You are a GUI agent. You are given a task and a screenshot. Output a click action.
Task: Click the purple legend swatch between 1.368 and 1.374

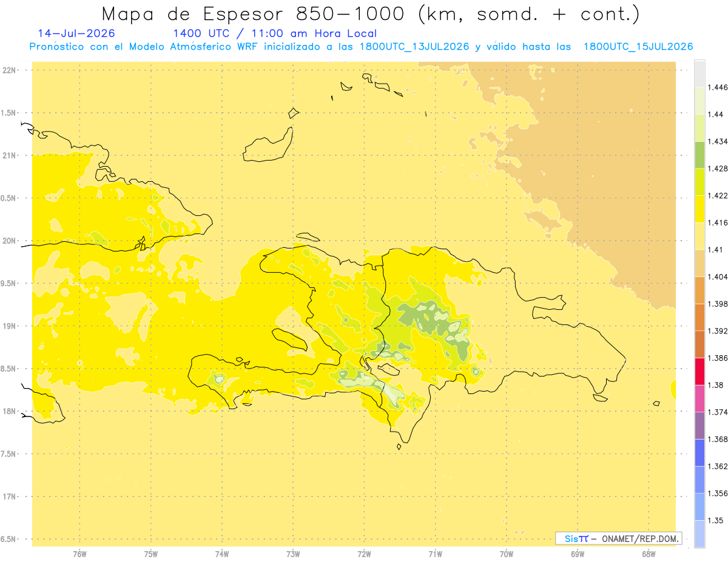[699, 425]
